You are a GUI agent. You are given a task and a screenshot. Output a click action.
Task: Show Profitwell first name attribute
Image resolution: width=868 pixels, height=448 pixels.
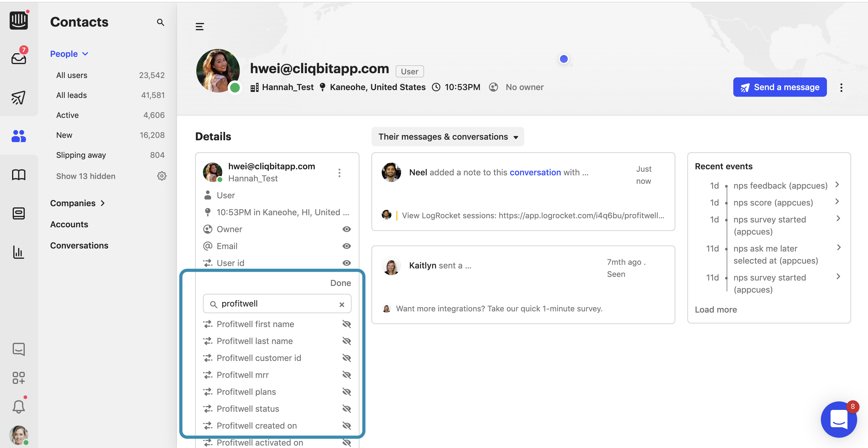point(346,324)
